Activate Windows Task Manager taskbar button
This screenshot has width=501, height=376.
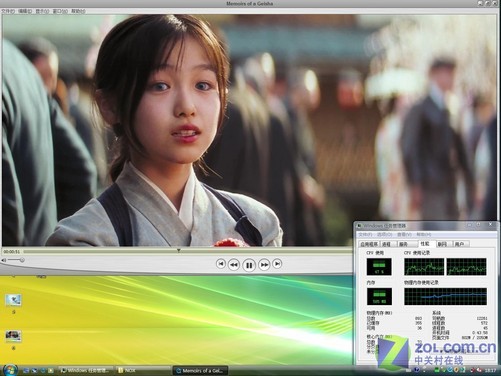(86, 370)
